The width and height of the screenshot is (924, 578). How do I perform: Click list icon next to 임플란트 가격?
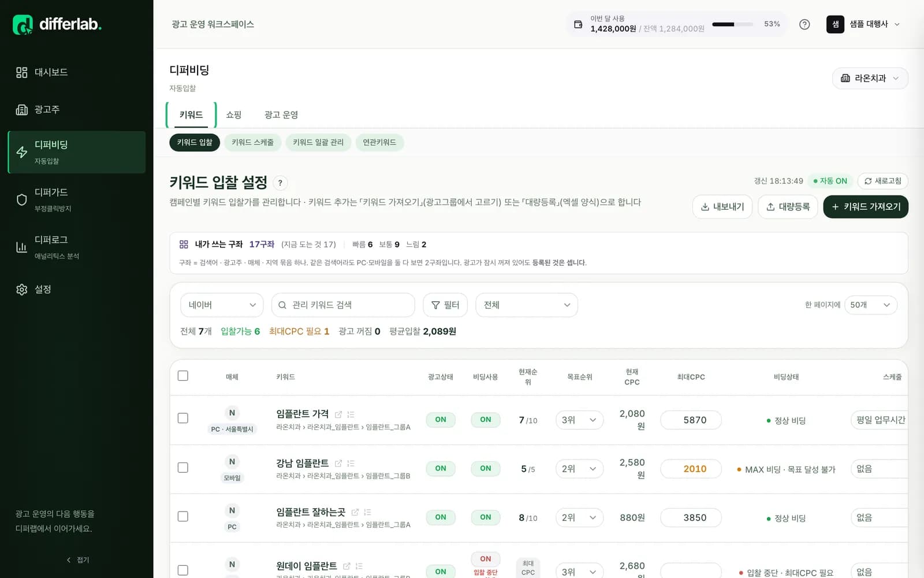351,414
